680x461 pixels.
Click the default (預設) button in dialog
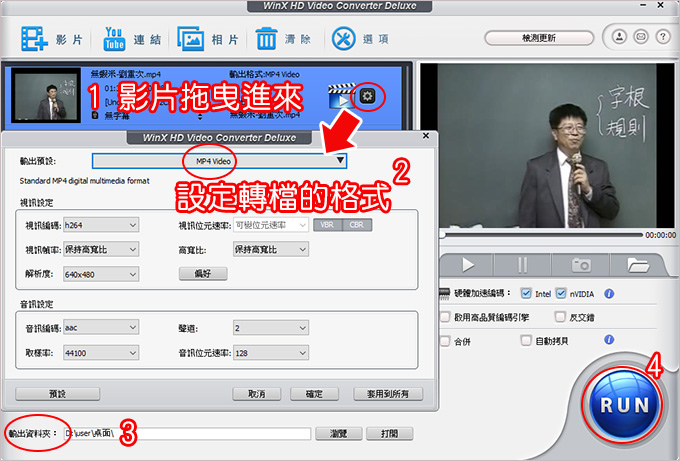point(58,394)
